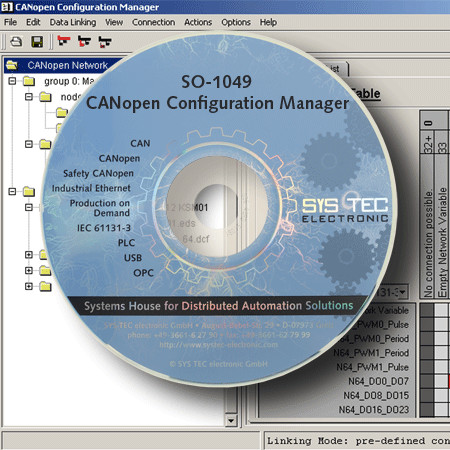The height and width of the screenshot is (450, 450).
Task: Select the CANopen Network tree item
Action: coord(68,65)
